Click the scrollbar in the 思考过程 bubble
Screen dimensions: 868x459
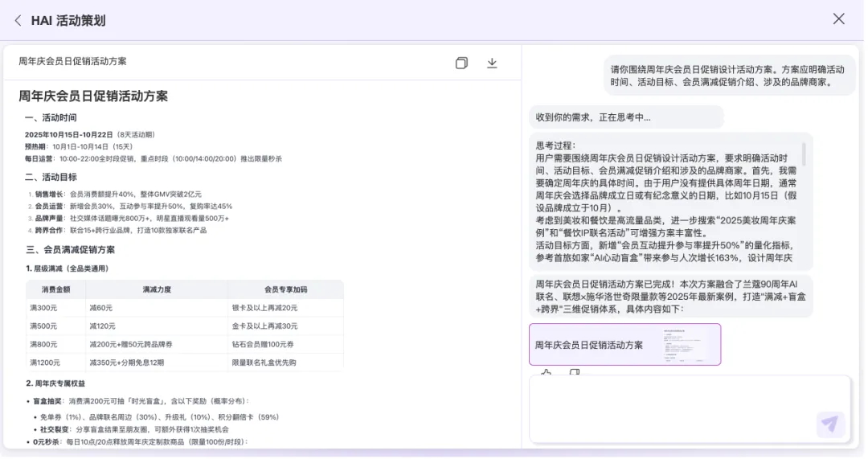click(804, 154)
